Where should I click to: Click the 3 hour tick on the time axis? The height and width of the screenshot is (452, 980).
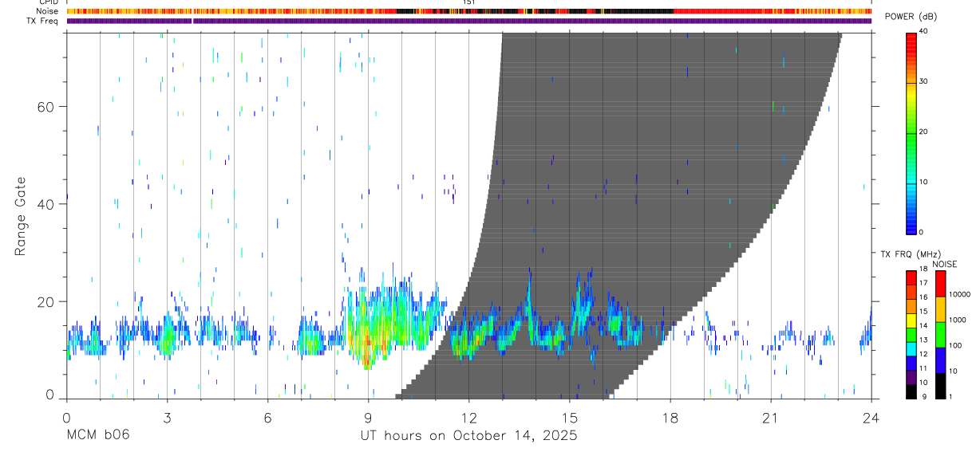pos(167,418)
